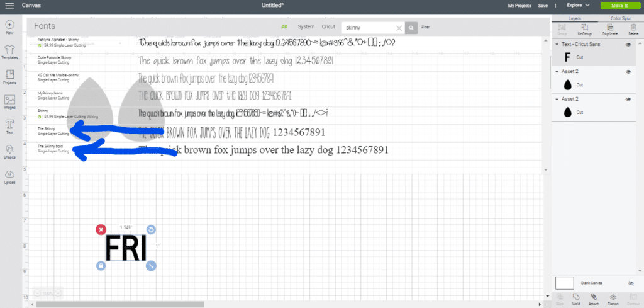
Task: Show only System fonts
Action: (306, 27)
